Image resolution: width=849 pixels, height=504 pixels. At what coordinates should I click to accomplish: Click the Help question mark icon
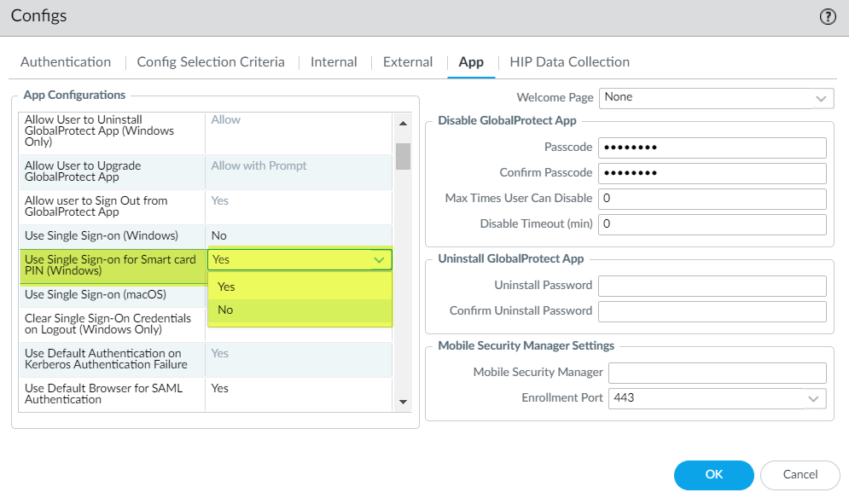(826, 15)
